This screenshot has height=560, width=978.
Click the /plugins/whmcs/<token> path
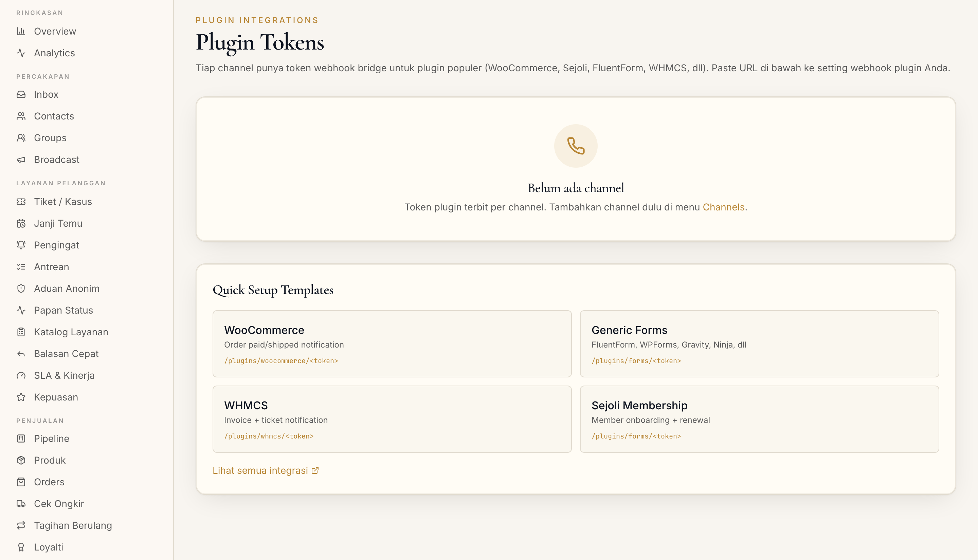pyautogui.click(x=269, y=436)
